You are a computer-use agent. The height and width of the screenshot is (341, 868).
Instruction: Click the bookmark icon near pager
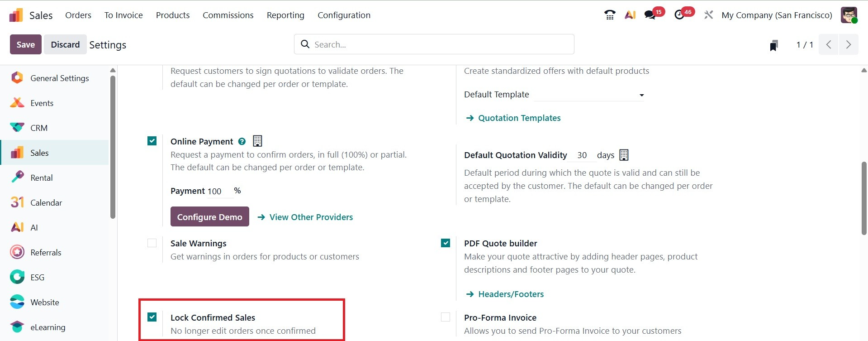(774, 45)
